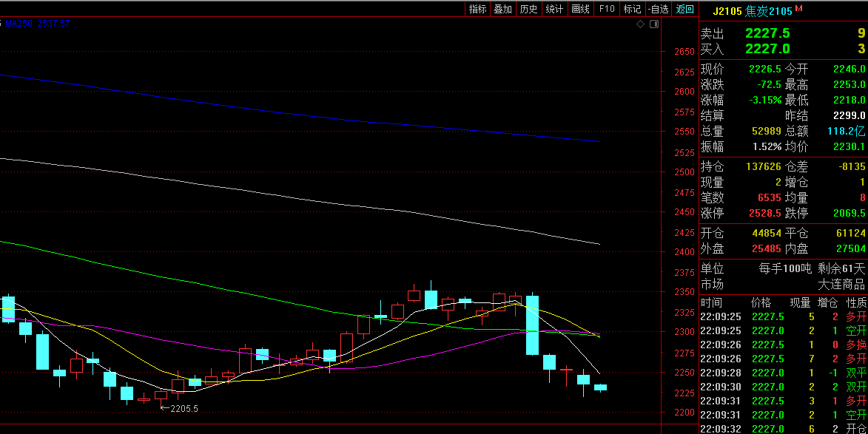Click the 每手100吨 unit text
The width and height of the screenshot is (868, 434).
tap(785, 268)
